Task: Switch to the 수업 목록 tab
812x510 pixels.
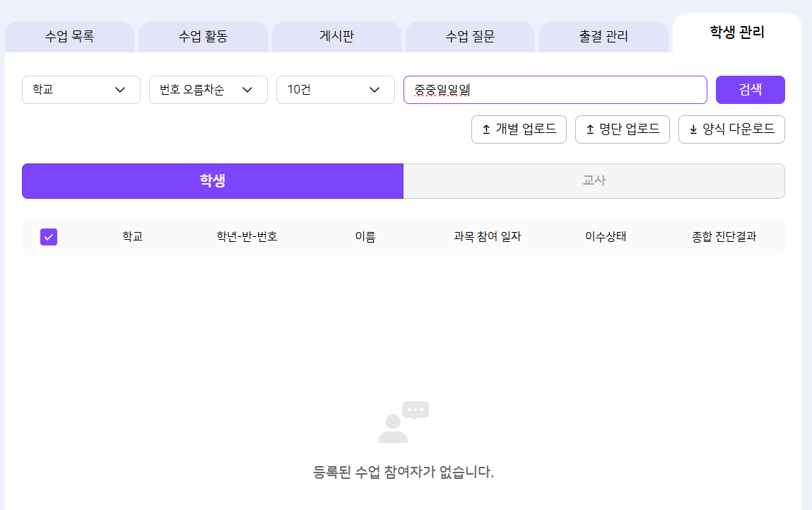Action: pyautogui.click(x=69, y=37)
